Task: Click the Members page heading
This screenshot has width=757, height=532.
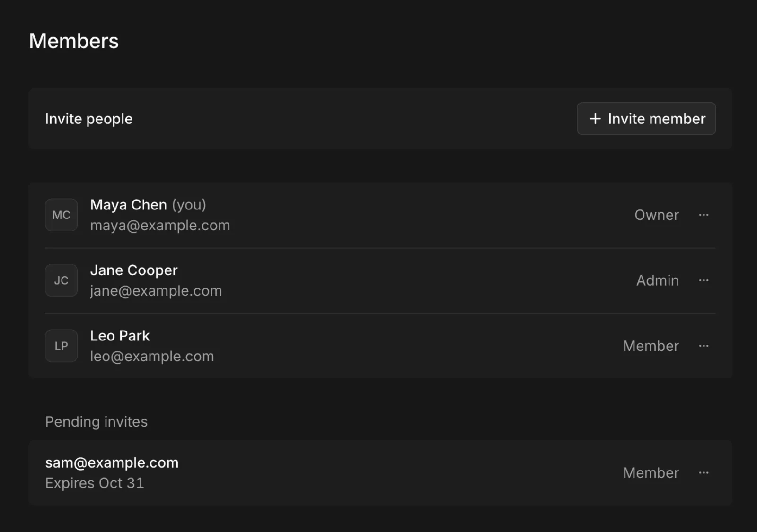Action: coord(74,41)
